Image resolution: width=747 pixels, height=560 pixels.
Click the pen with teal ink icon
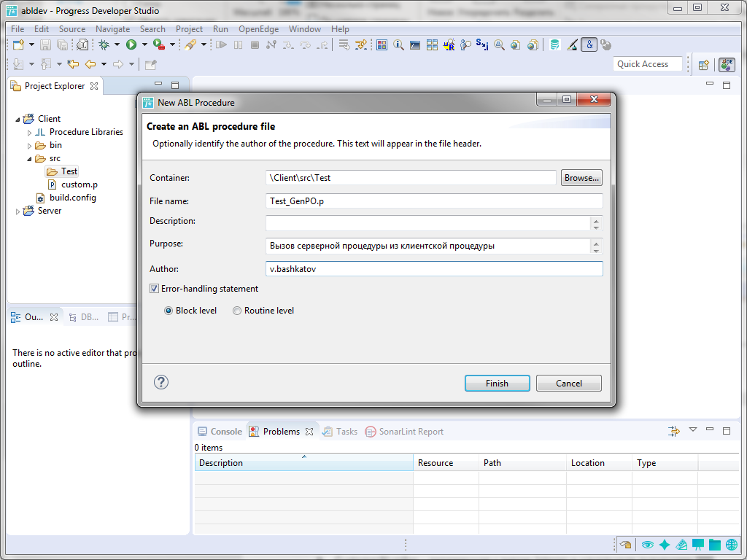coord(572,44)
